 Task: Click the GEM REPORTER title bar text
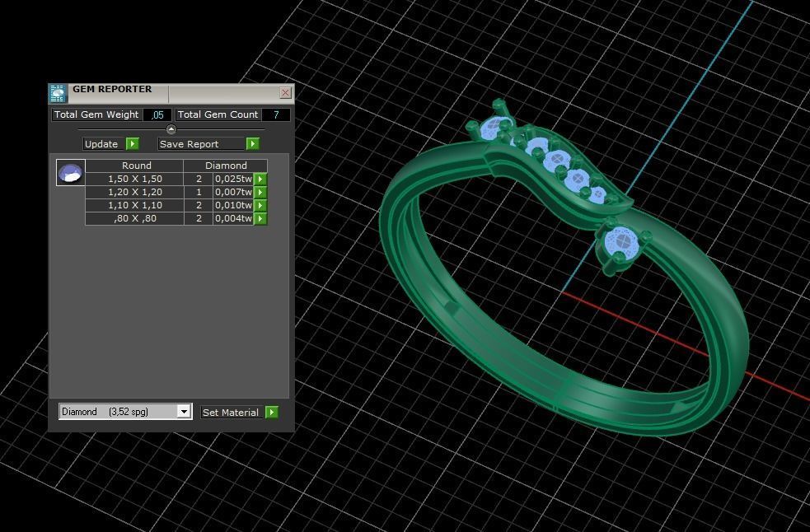(112, 89)
